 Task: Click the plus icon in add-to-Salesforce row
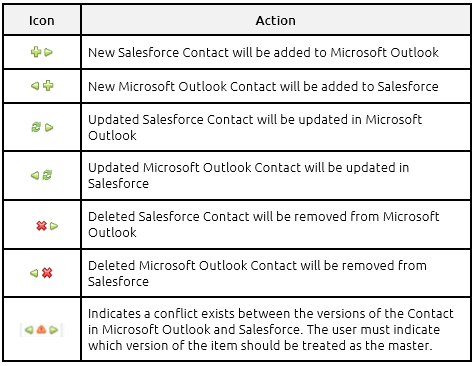point(48,86)
